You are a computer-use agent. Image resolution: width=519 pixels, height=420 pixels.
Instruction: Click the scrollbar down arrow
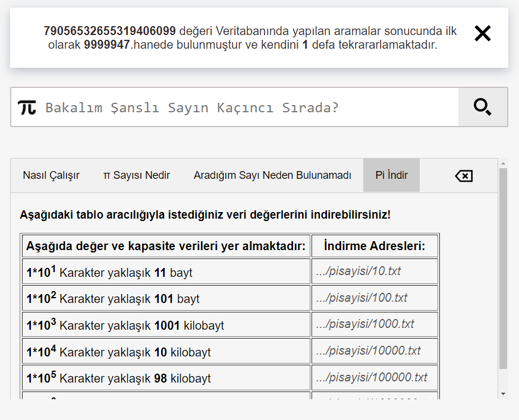(x=503, y=394)
